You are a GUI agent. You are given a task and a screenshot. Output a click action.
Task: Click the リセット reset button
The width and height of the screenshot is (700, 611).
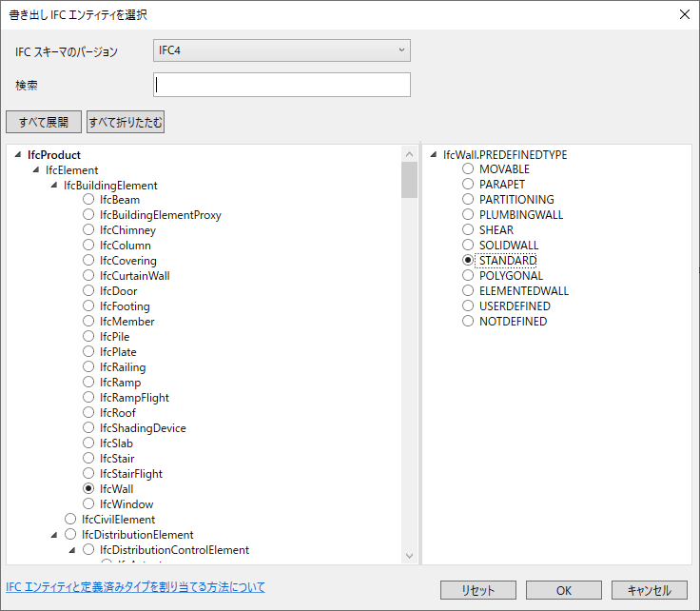click(478, 590)
